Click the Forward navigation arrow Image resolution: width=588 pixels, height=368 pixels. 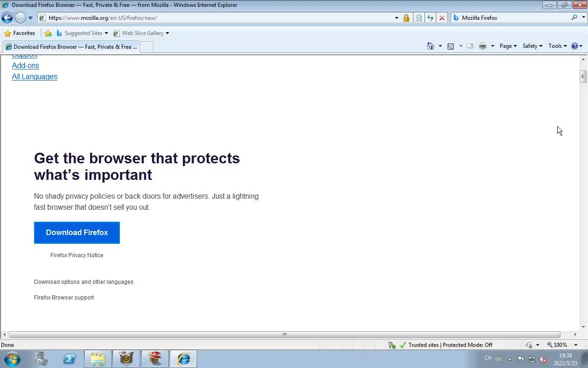(20, 18)
